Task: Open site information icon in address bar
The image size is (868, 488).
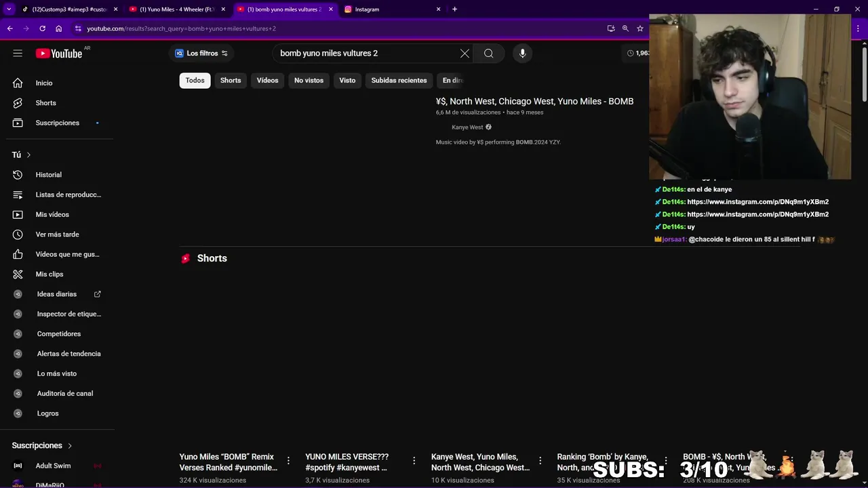Action: (x=78, y=28)
